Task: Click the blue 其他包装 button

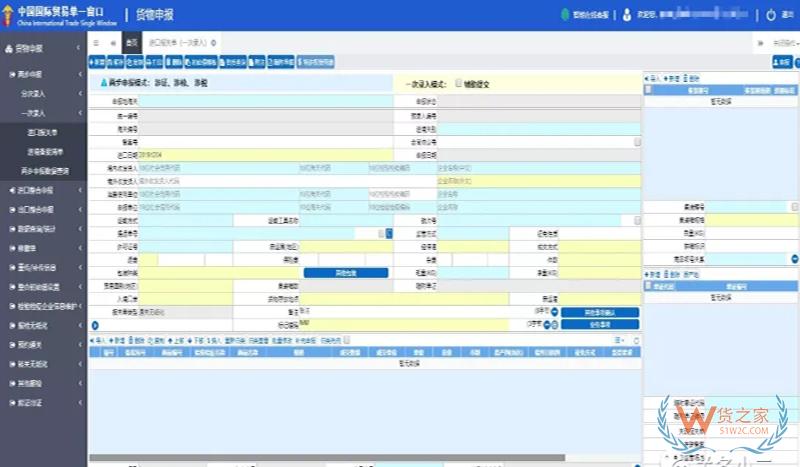Action: pos(331,272)
